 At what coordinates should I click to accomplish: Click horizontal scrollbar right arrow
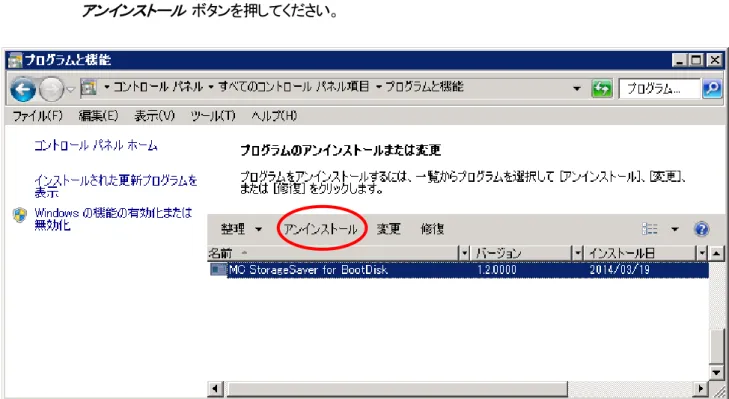pyautogui.click(x=701, y=388)
